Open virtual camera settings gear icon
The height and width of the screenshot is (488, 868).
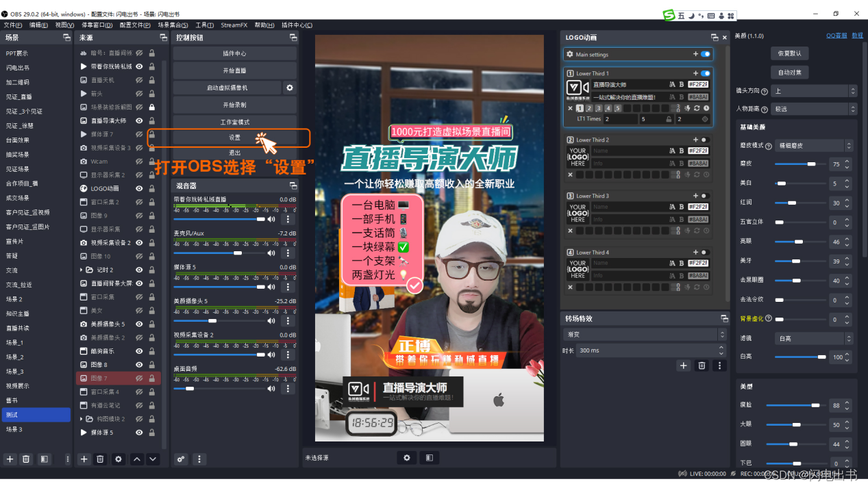tap(290, 88)
